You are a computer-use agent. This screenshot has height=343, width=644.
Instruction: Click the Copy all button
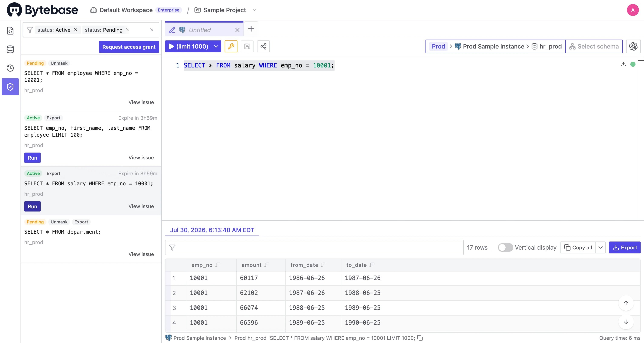(578, 248)
